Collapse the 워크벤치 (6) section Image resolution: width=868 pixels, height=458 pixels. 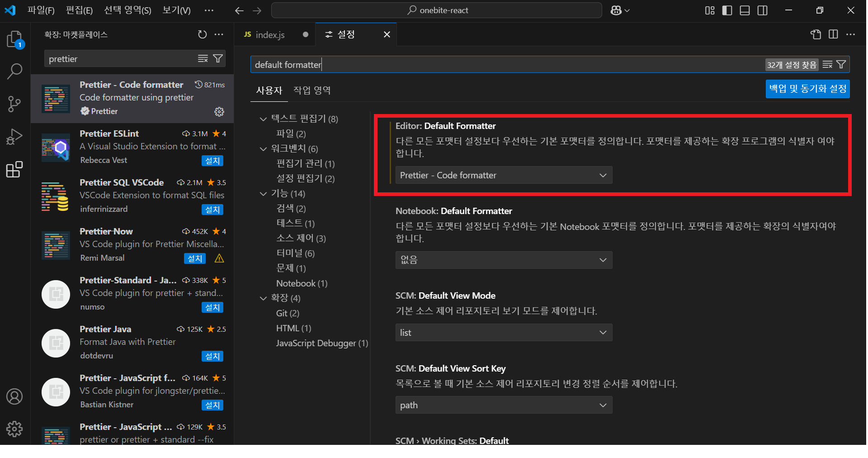[263, 149]
